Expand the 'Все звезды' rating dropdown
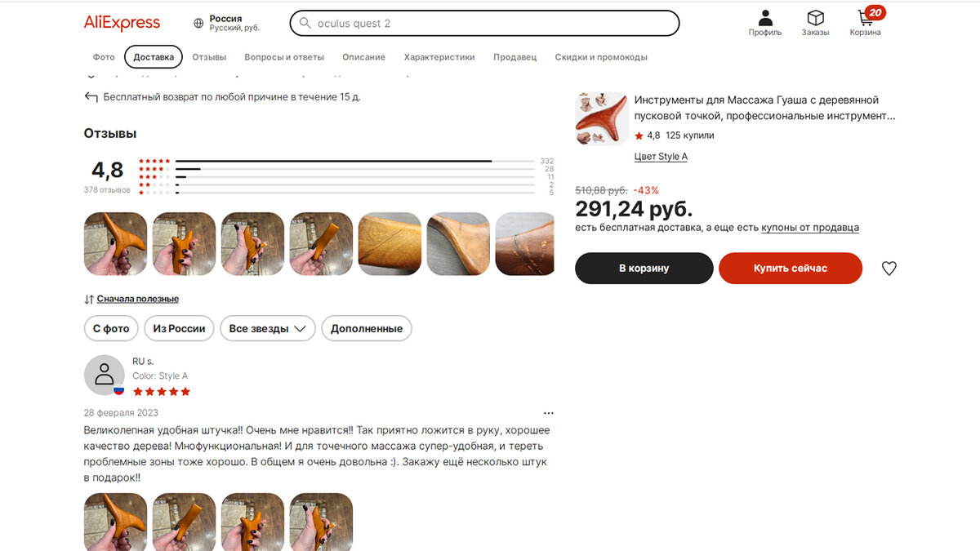 (x=267, y=328)
